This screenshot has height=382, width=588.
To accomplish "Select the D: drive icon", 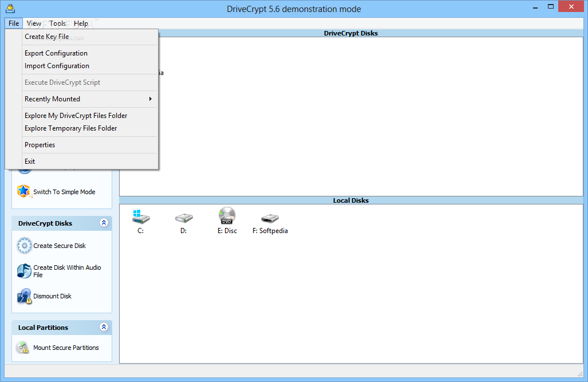I will tap(184, 218).
